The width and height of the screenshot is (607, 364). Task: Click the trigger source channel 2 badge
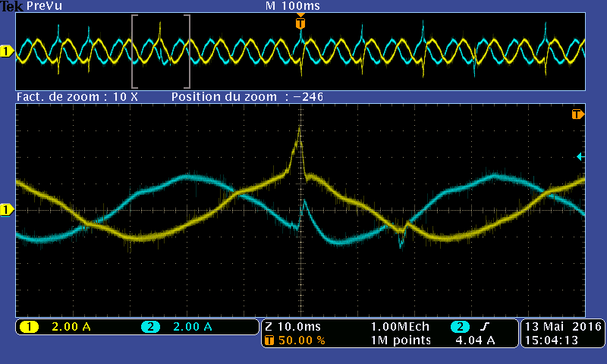(x=460, y=327)
